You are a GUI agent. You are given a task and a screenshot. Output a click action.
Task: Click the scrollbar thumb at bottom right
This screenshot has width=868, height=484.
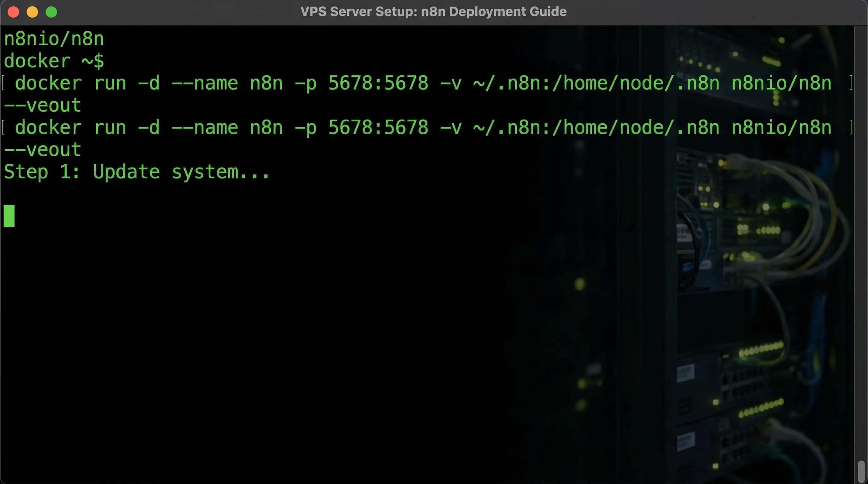point(862,472)
